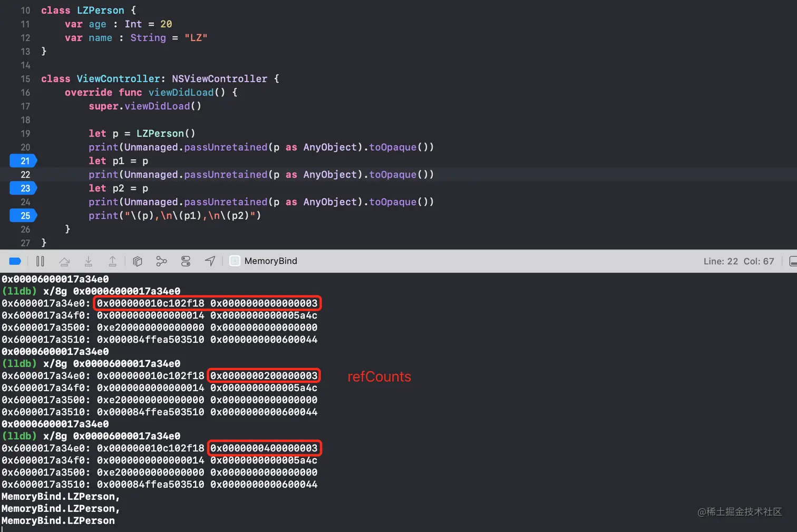Click the Step Over debug icon

click(x=64, y=261)
